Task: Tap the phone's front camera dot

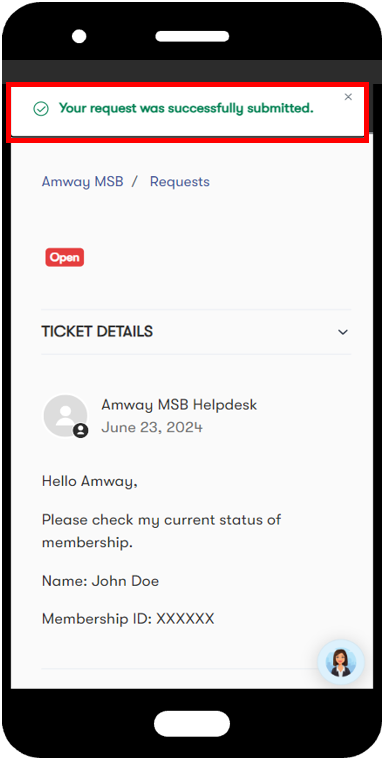Action: point(79,37)
